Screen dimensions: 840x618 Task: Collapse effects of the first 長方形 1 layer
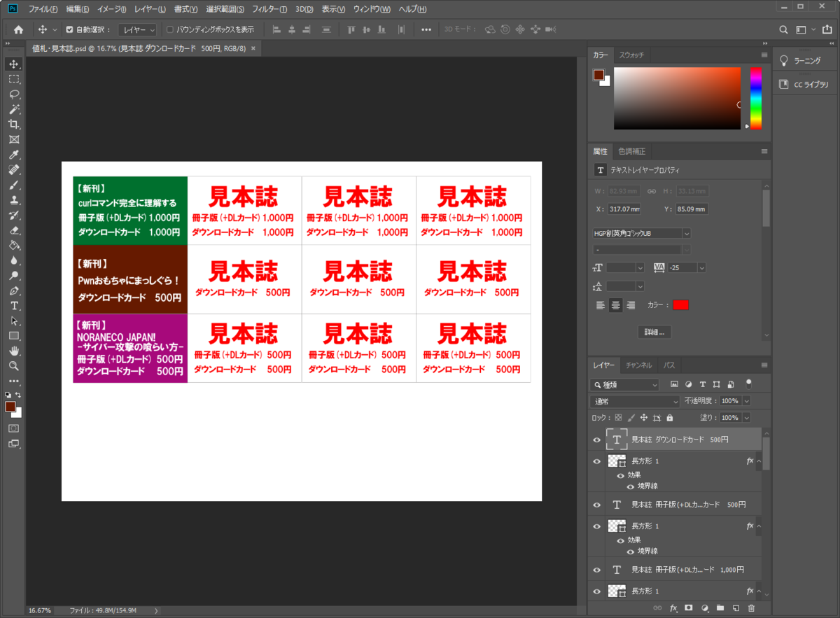click(x=759, y=461)
